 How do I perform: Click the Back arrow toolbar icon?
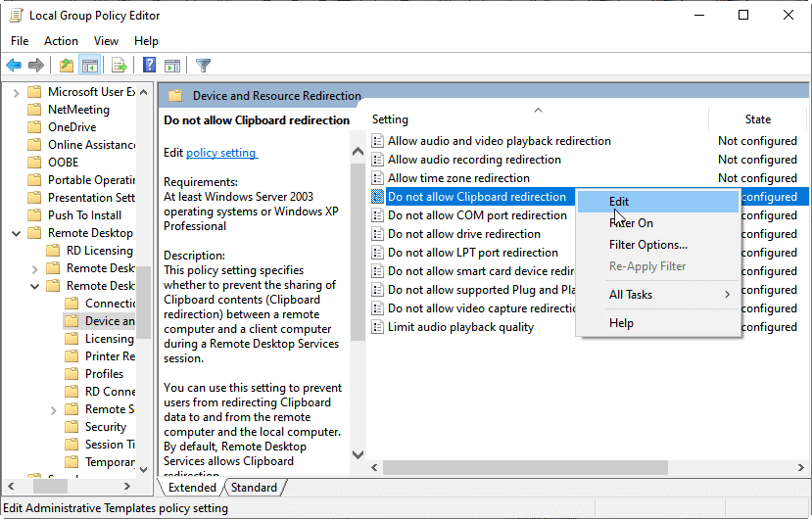14,66
